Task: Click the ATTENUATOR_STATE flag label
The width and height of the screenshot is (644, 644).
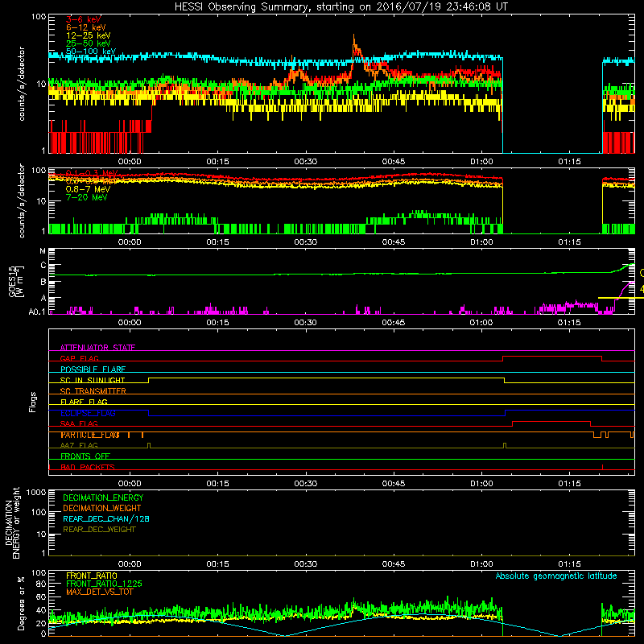Action: point(97,348)
